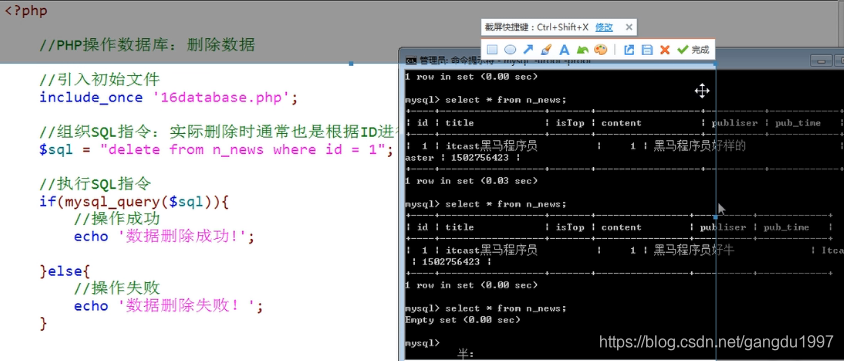
Task: Select the paintbrush tool in screenshot toolbar
Action: [x=546, y=50]
